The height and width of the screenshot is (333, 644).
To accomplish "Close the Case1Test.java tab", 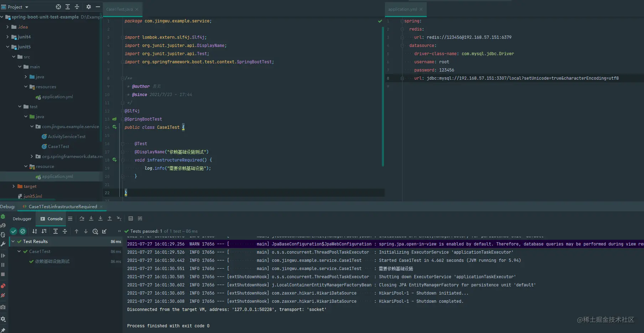I will [137, 9].
